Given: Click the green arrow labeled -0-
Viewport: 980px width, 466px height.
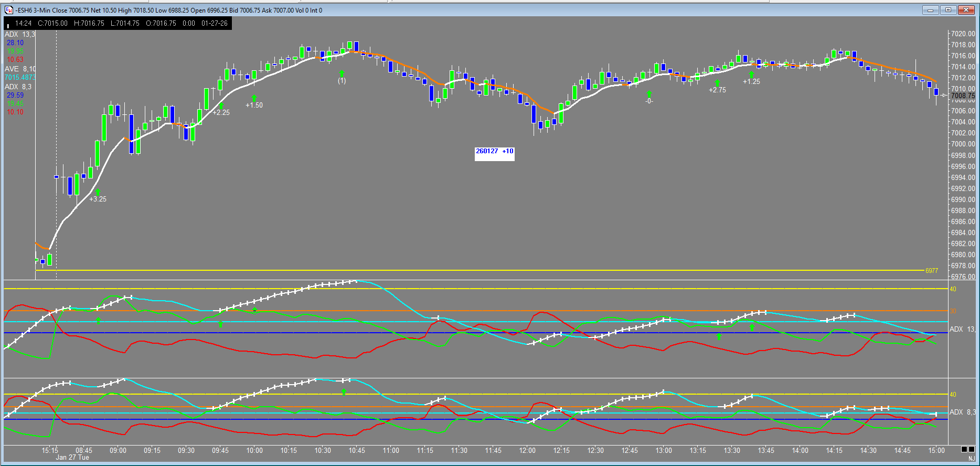Looking at the screenshot, I should click(x=649, y=94).
